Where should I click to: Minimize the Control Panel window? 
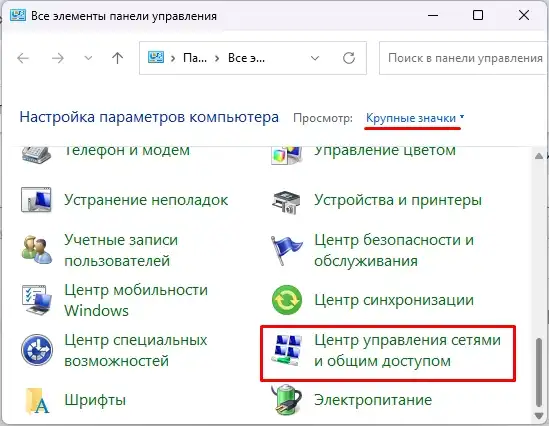point(433,15)
